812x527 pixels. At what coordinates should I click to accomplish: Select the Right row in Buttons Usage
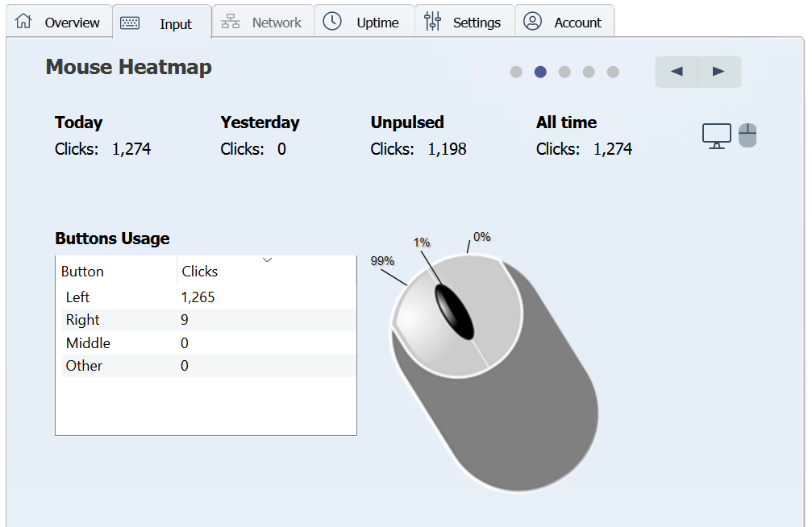209,320
